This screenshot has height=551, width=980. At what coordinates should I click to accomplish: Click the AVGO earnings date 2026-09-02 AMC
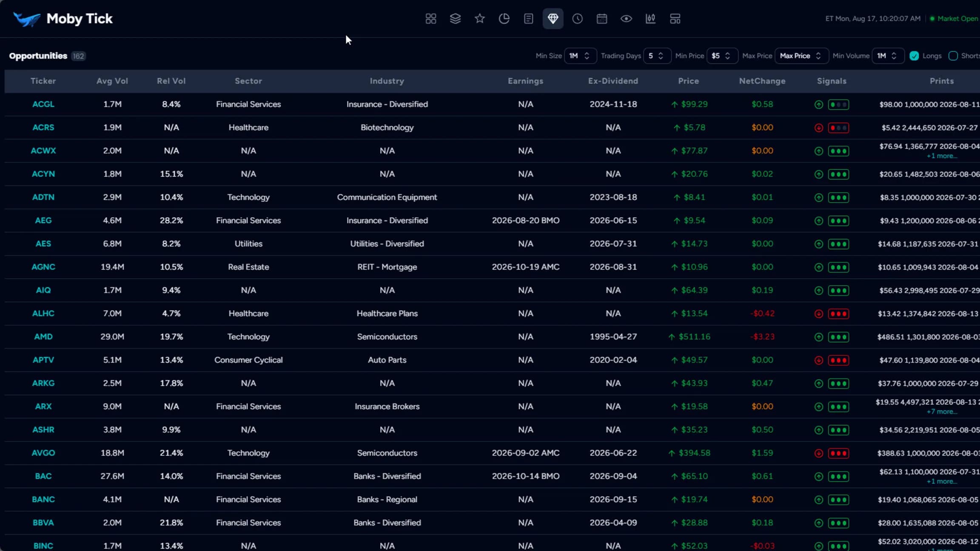pos(525,453)
